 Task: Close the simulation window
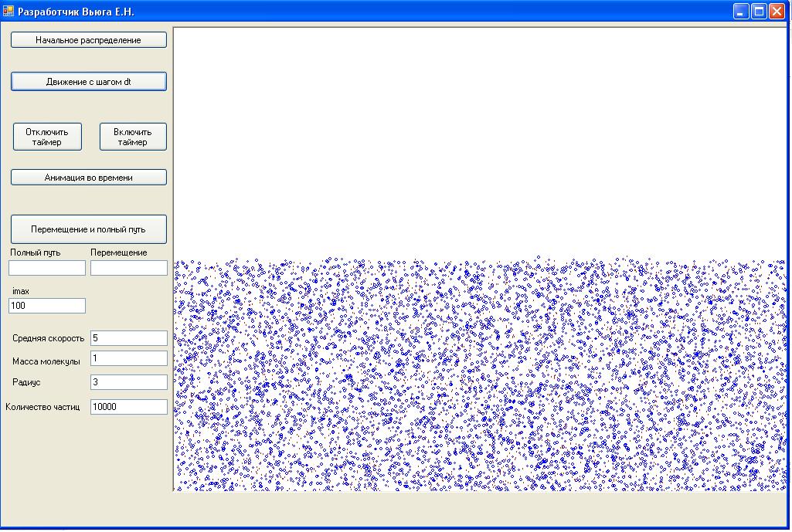point(776,12)
